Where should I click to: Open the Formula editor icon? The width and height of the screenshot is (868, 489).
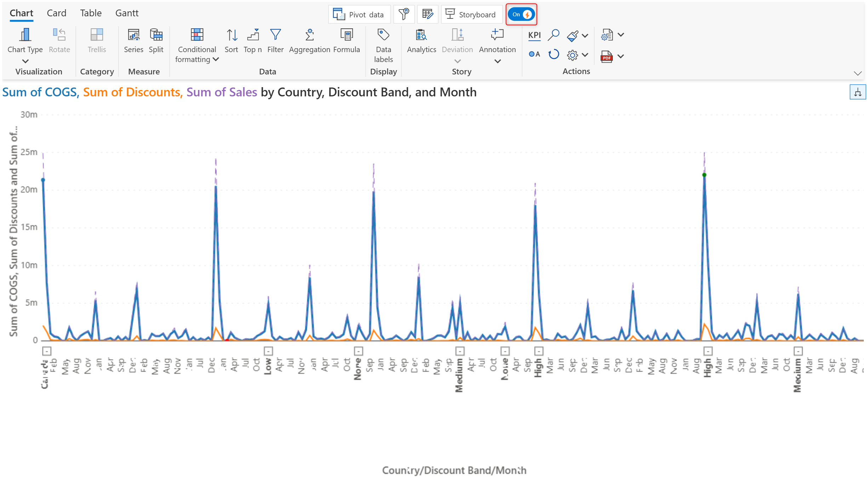coord(347,35)
